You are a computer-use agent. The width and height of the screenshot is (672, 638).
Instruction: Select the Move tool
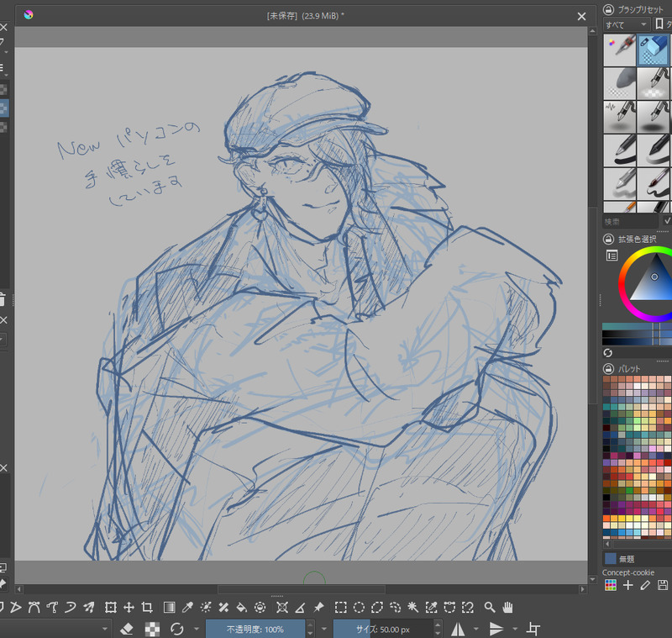point(129,607)
